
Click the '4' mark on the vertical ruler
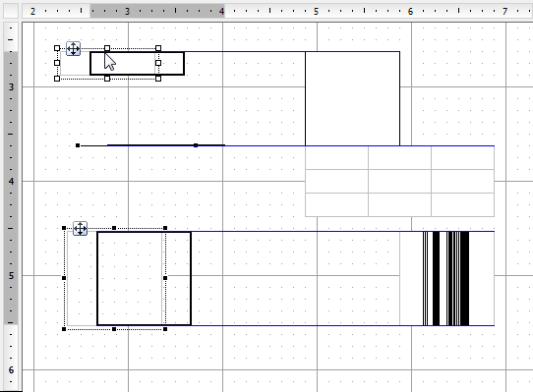(11, 182)
